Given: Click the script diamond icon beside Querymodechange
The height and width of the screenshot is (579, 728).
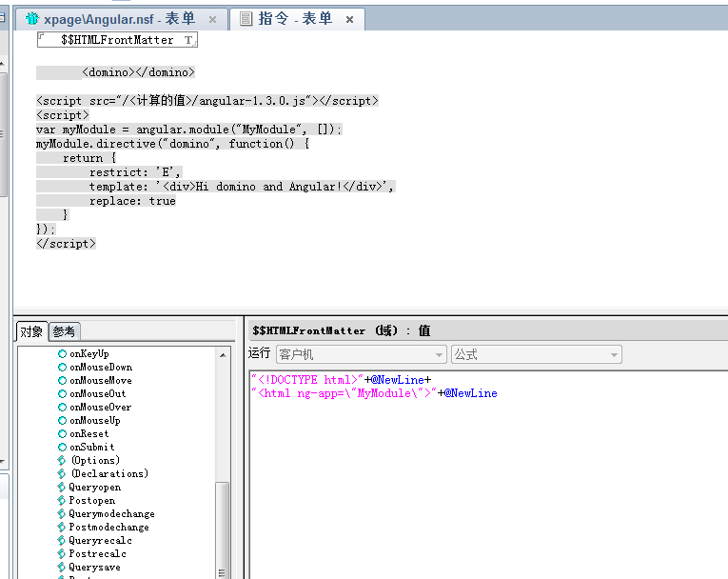Looking at the screenshot, I should point(62,514).
